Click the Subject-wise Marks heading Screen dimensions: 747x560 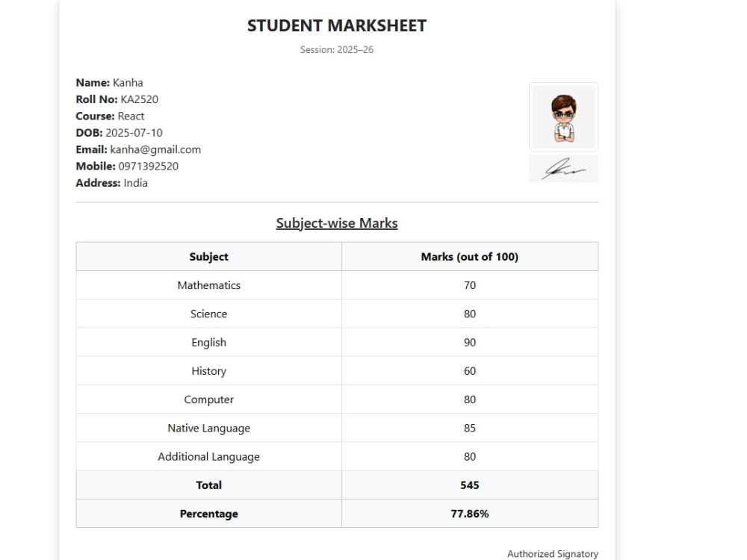(337, 223)
